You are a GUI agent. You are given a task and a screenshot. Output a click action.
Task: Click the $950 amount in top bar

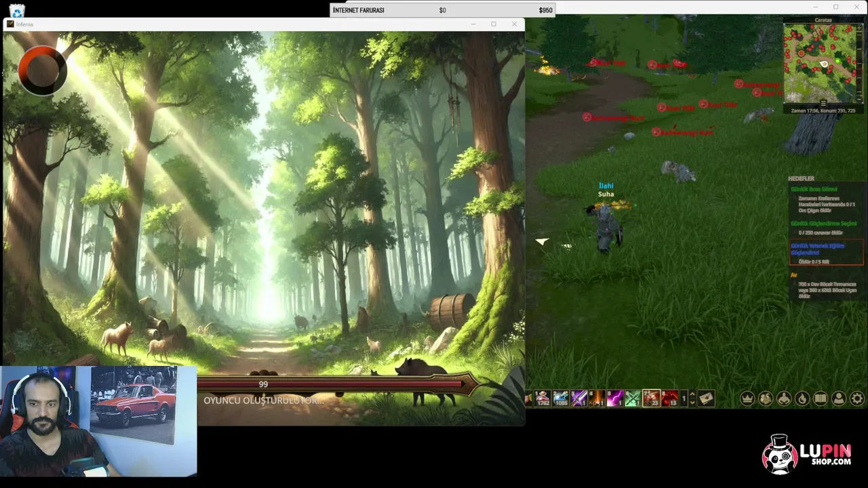tap(545, 10)
